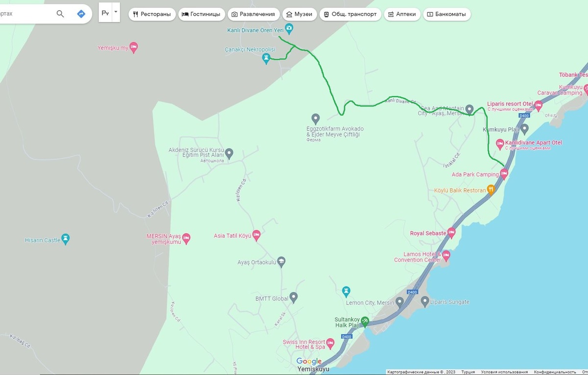
Task: Select Eggzotikfarm Avokado farm pin
Action: pos(316,118)
